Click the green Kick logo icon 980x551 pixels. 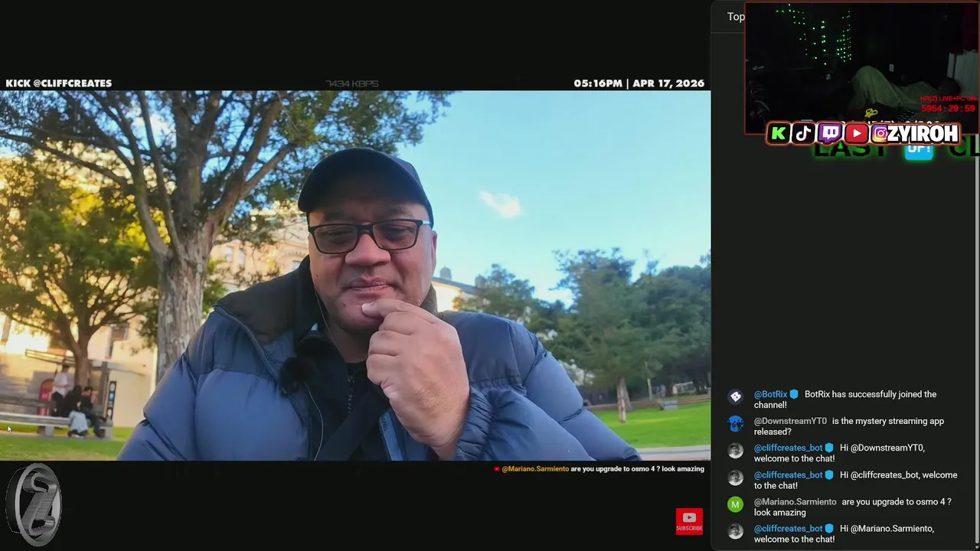pyautogui.click(x=779, y=134)
